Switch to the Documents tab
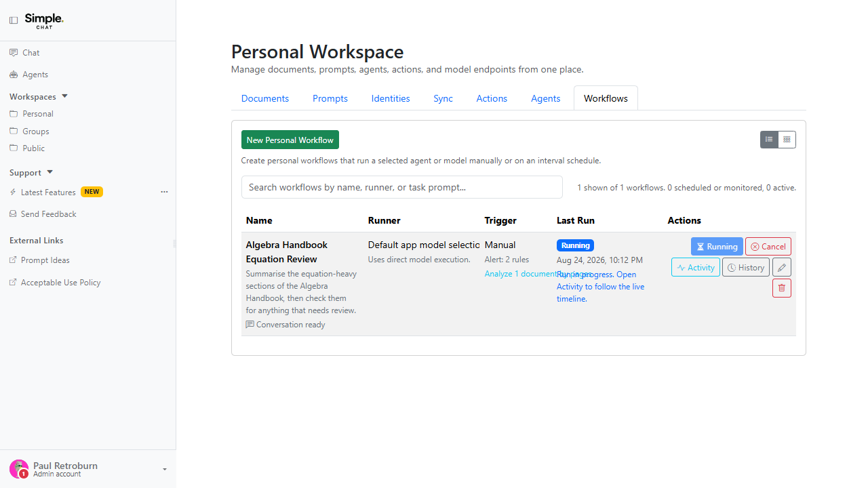 click(265, 98)
